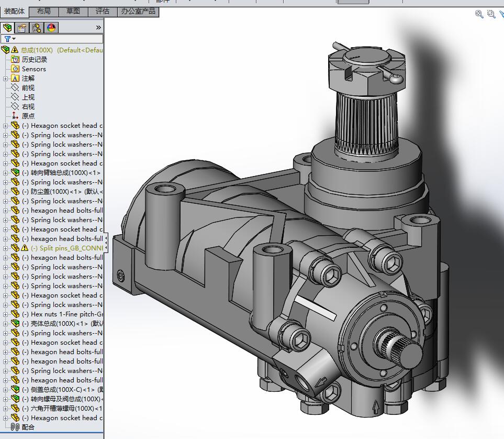The image size is (504, 439).
Task: Expand the Split pins_GB component node
Action: pyautogui.click(x=6, y=248)
